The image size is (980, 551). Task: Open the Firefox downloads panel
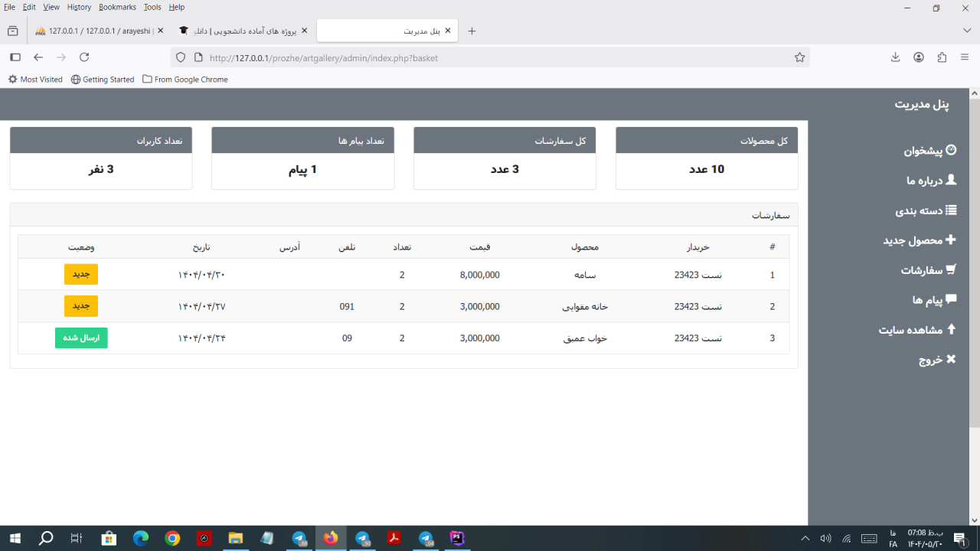click(x=896, y=57)
